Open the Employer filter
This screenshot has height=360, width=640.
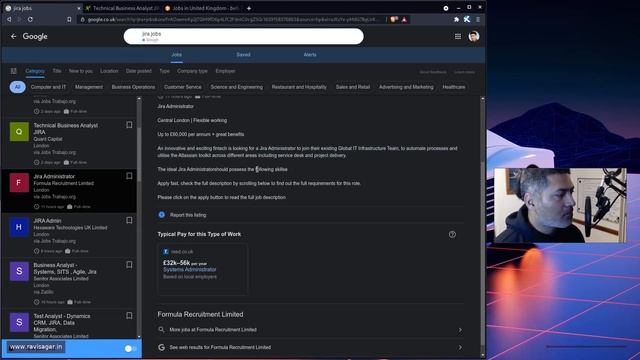[225, 71]
